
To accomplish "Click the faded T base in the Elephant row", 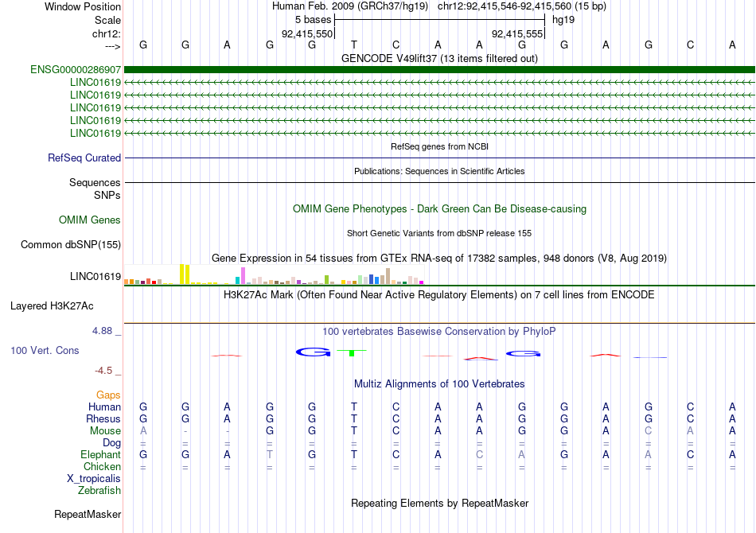I will pos(270,454).
